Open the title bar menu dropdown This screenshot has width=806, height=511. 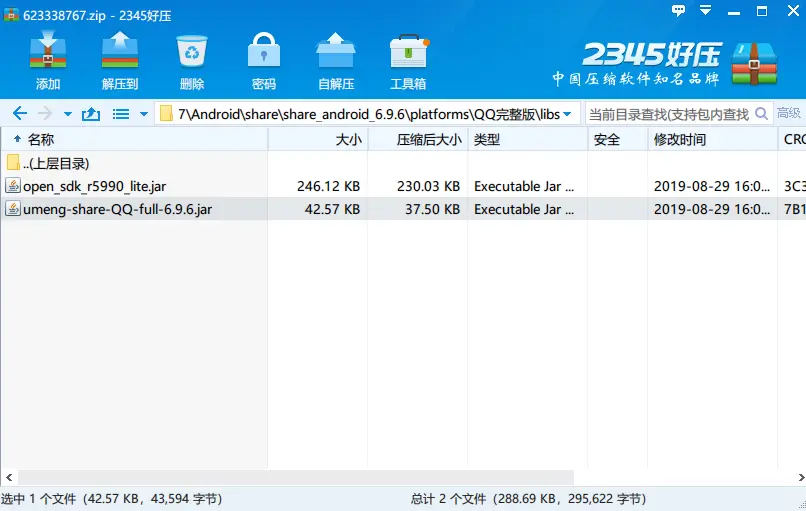click(706, 10)
